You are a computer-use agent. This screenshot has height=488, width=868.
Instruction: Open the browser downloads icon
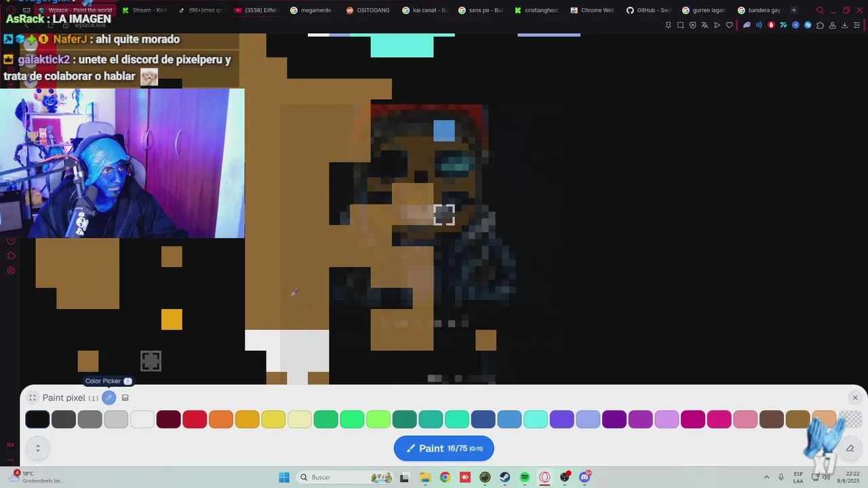click(844, 25)
